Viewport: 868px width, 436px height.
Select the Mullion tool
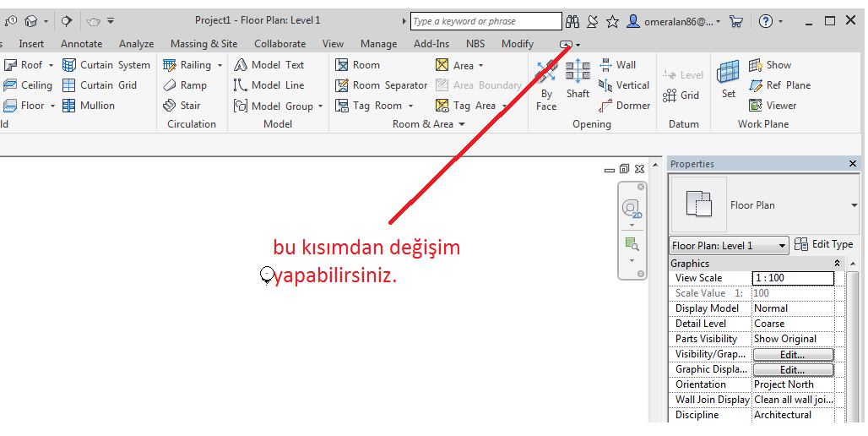(89, 106)
